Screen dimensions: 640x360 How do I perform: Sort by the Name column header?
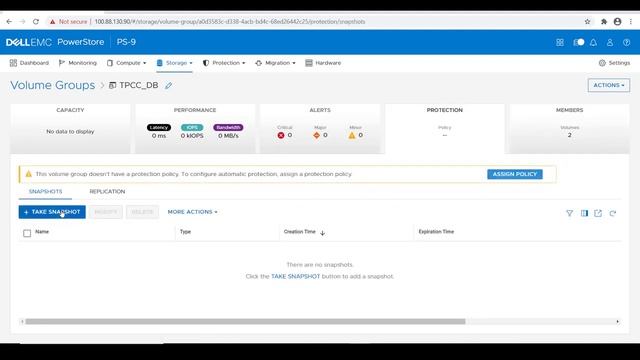pos(42,232)
